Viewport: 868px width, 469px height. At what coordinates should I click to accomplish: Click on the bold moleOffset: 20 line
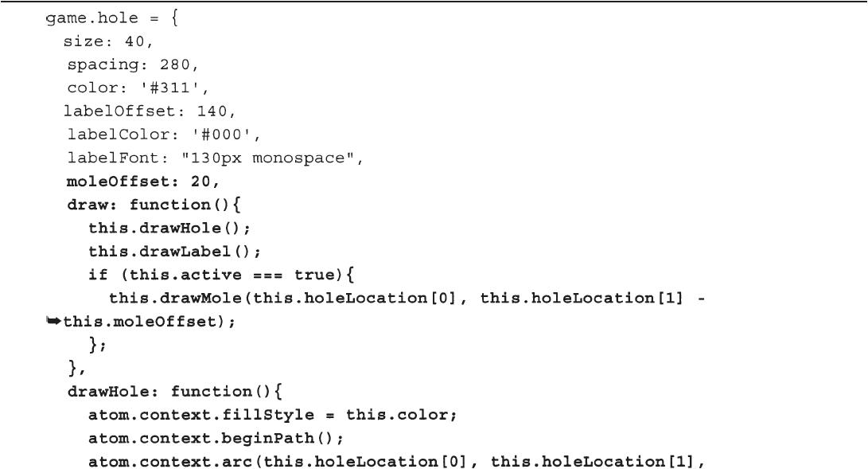[143, 182]
